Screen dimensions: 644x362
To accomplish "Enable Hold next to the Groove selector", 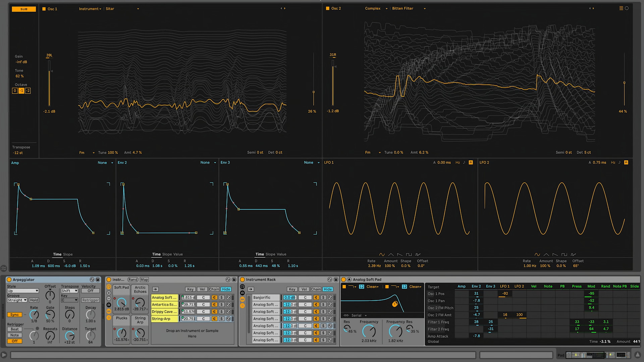I will pos(34,300).
